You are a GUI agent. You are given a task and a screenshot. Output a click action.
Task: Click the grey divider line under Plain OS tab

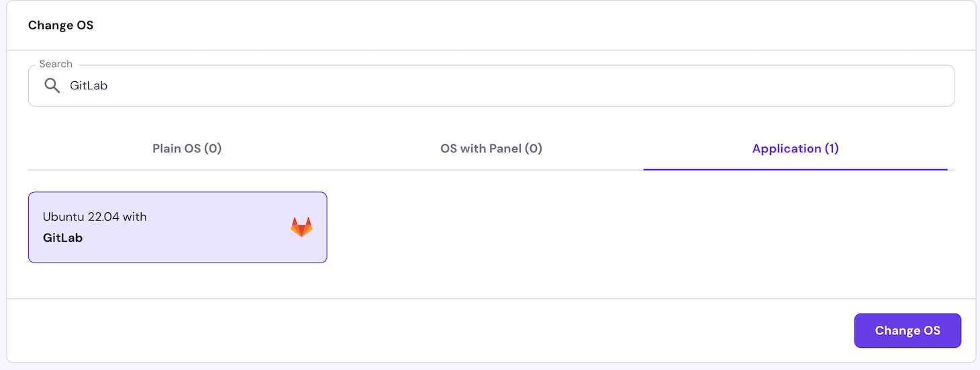(187, 170)
